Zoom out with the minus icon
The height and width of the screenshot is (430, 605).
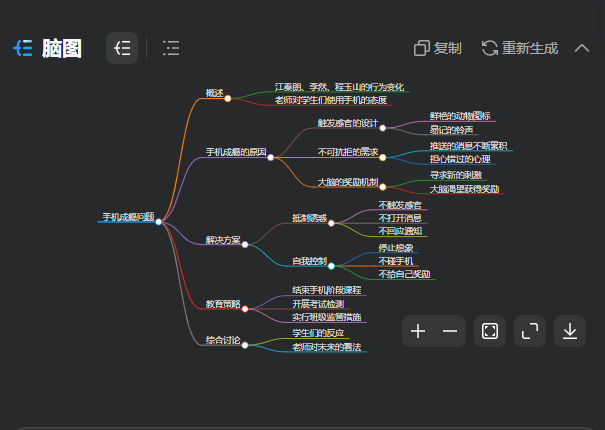450,331
